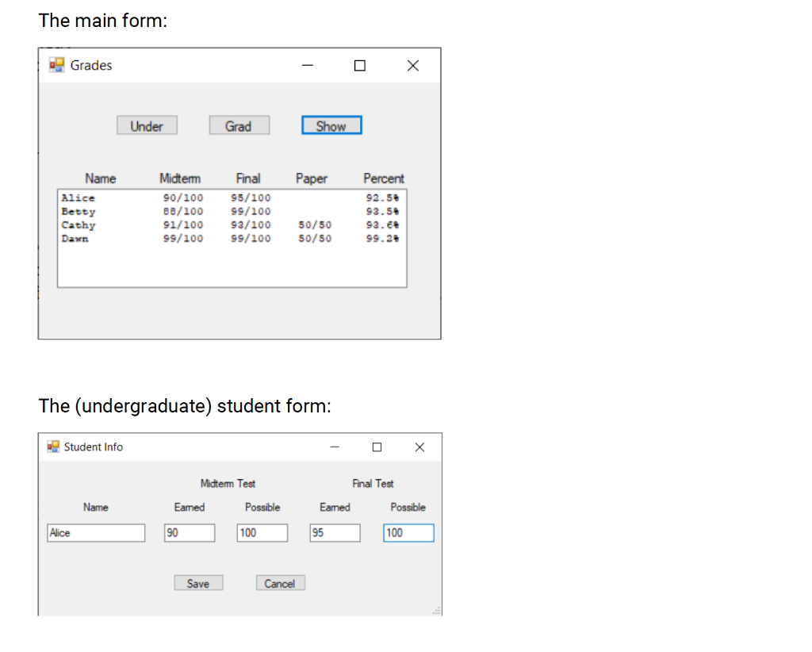Screen dimensions: 812x652
Task: Select the Final Earned field showing 95
Action: click(x=335, y=533)
